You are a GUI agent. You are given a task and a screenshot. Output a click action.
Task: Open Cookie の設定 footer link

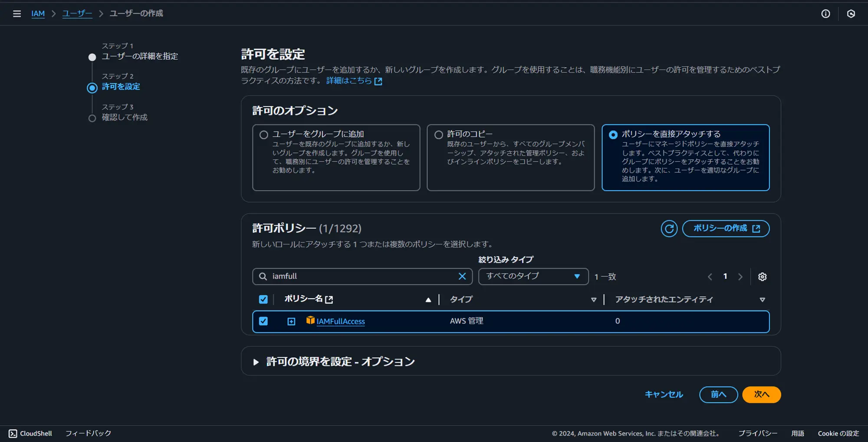click(x=838, y=433)
